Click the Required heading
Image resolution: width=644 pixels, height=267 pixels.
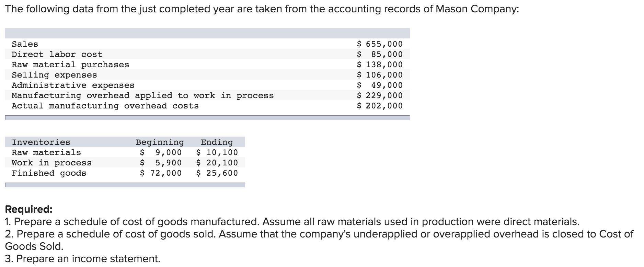[29, 209]
